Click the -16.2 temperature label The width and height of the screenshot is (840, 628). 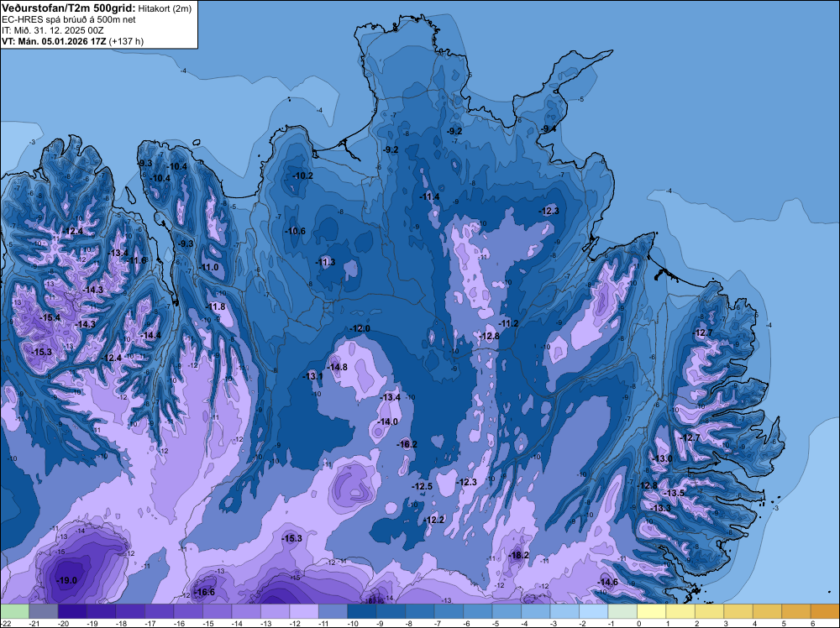[407, 444]
